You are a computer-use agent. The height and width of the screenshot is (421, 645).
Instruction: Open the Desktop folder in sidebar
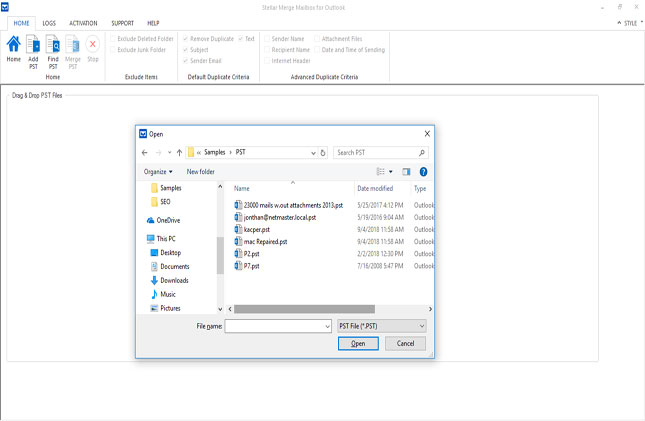[x=166, y=253]
